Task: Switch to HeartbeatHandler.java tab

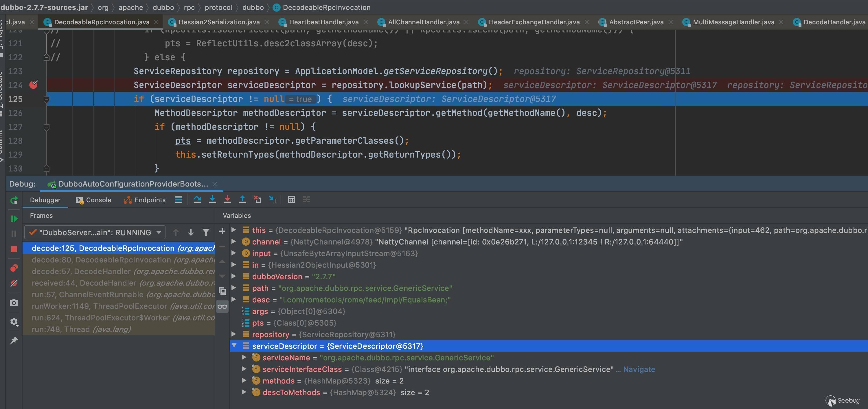Action: pyautogui.click(x=324, y=22)
